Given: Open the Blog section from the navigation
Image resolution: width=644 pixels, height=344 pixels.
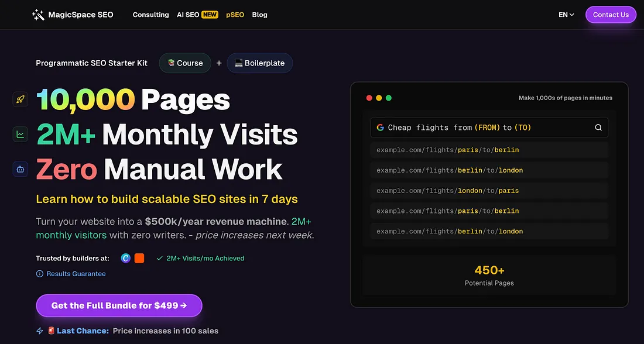Looking at the screenshot, I should [x=259, y=15].
